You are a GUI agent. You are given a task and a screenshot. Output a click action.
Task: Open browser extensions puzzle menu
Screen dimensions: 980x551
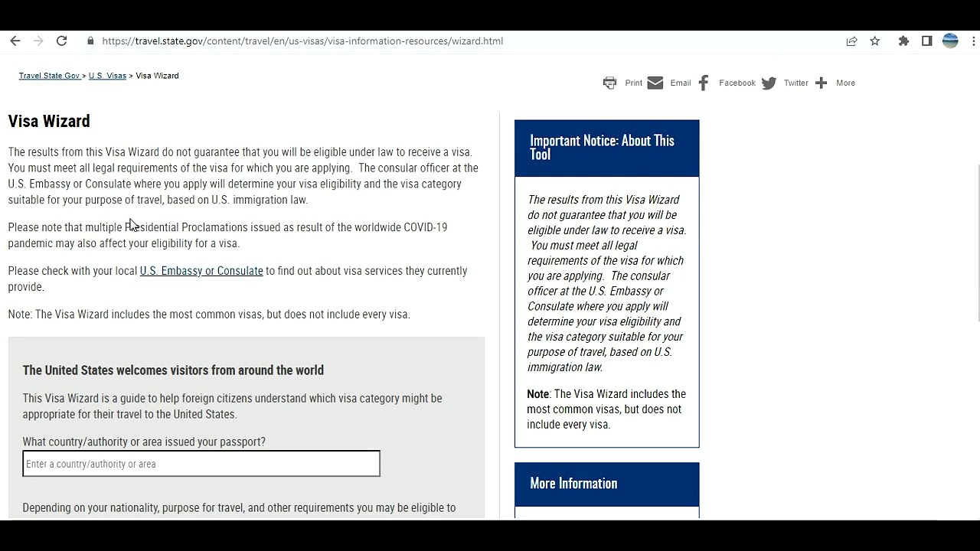coord(903,41)
